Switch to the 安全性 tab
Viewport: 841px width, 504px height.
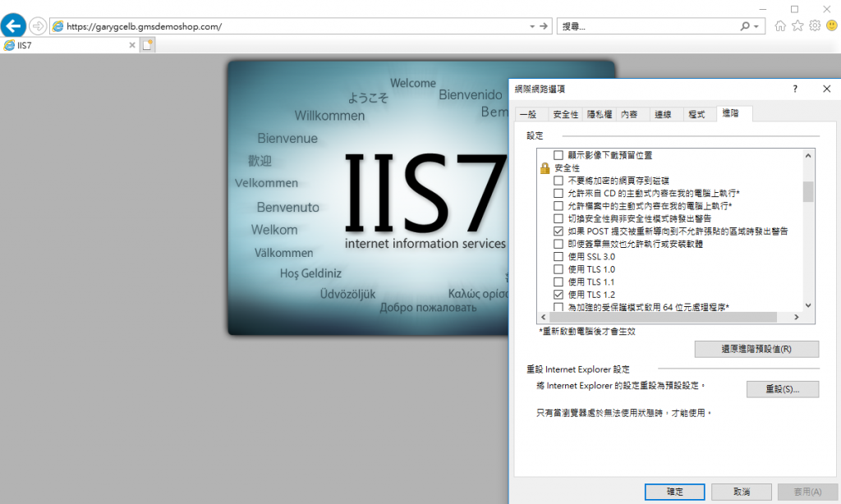pos(565,114)
